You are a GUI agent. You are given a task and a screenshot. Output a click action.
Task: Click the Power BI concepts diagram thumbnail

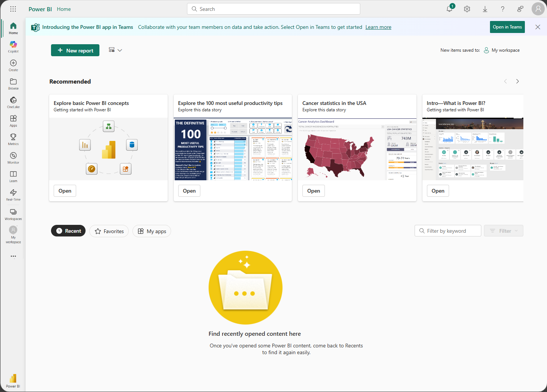[x=108, y=149]
